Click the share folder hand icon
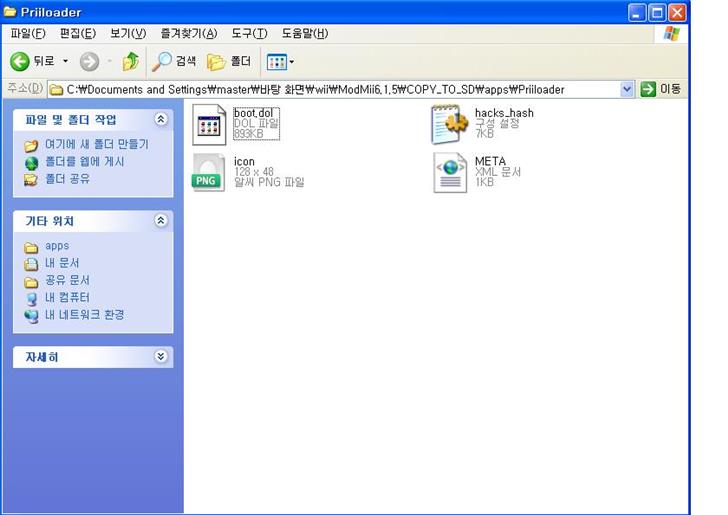The image size is (728, 515). [31, 180]
